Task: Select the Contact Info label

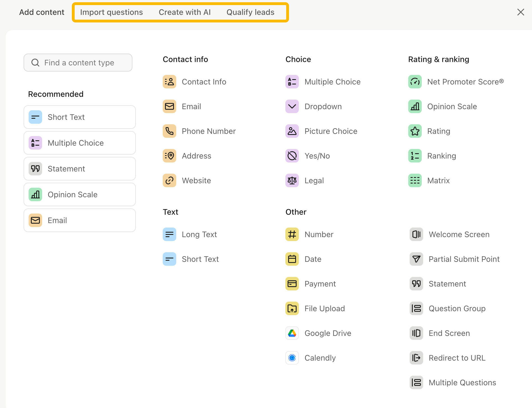Action: (x=204, y=82)
